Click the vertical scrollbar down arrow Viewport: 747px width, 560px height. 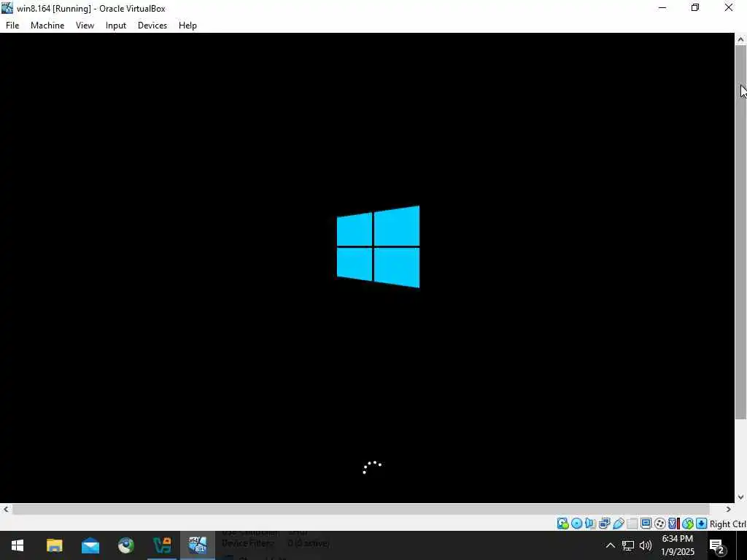pos(740,497)
